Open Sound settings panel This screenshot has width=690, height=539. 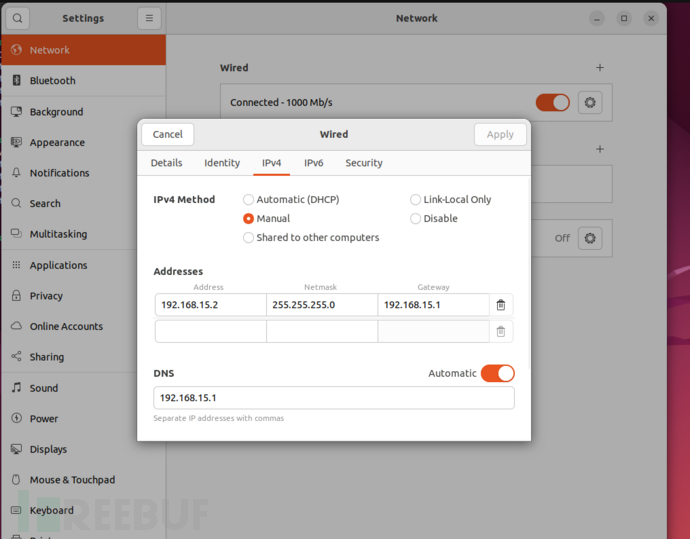[x=44, y=388]
